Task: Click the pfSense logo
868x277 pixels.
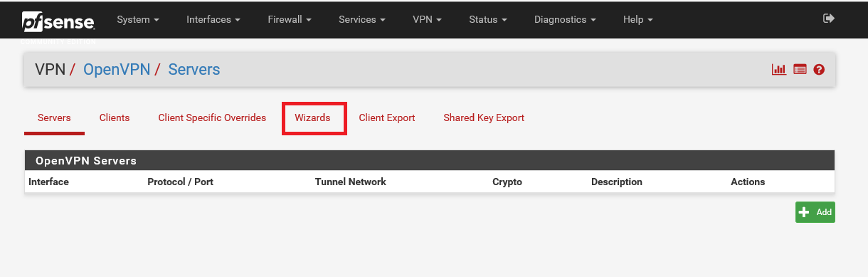Action: 58,22
